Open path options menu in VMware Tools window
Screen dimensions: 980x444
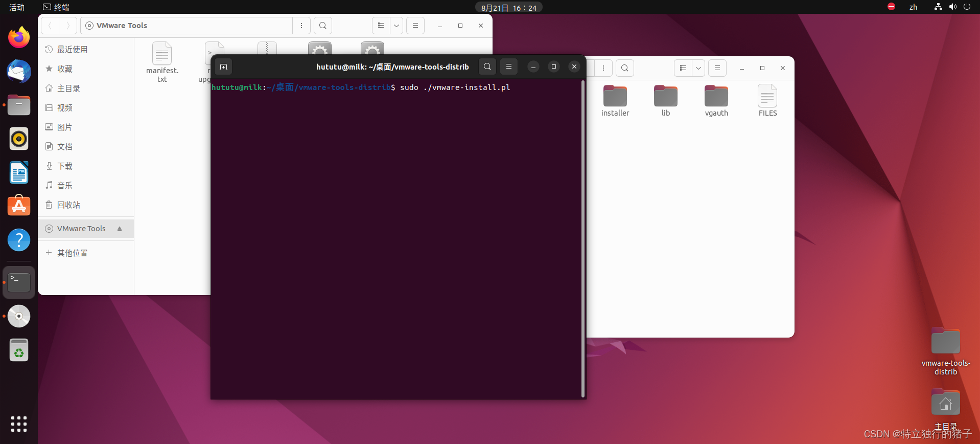tap(301, 26)
